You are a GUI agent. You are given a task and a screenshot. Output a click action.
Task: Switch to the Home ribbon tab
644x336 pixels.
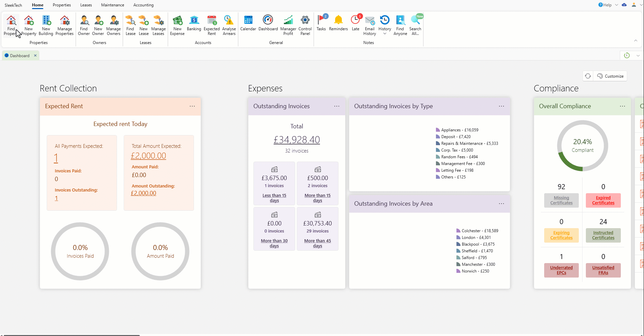coord(38,5)
